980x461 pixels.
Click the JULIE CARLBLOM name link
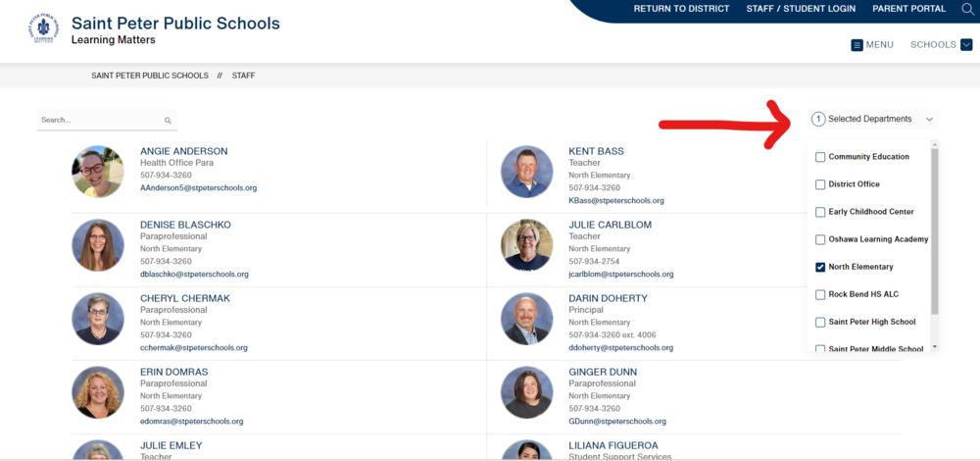pyautogui.click(x=610, y=226)
